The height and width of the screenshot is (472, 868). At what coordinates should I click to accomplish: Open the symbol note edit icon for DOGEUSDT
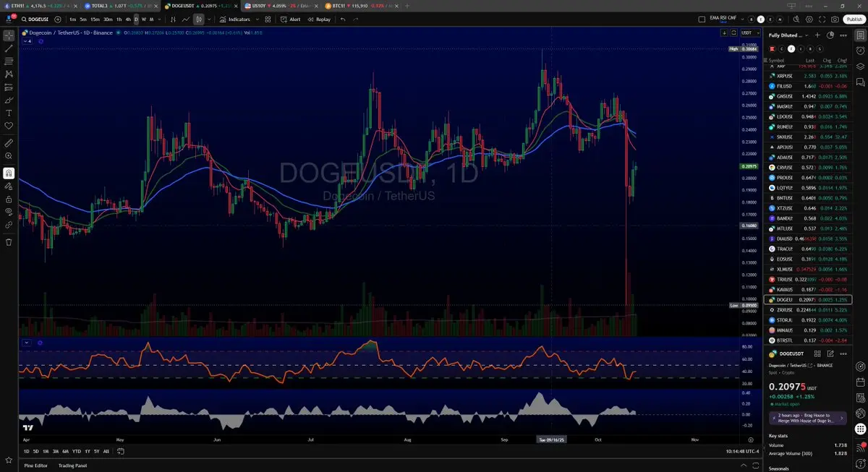pos(830,353)
